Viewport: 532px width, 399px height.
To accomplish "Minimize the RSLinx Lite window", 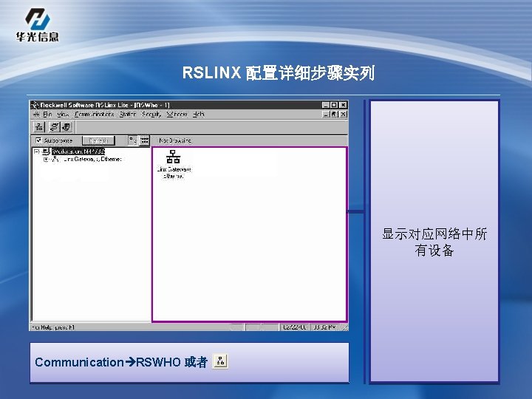I will [x=326, y=105].
